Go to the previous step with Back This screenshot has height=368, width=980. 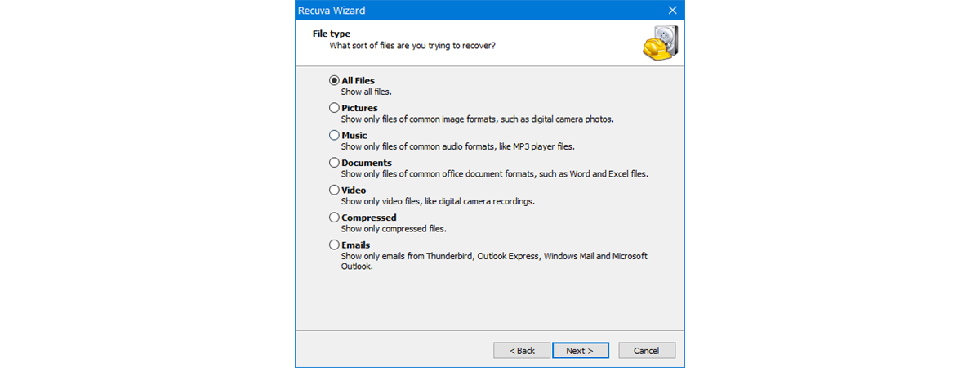[522, 351]
